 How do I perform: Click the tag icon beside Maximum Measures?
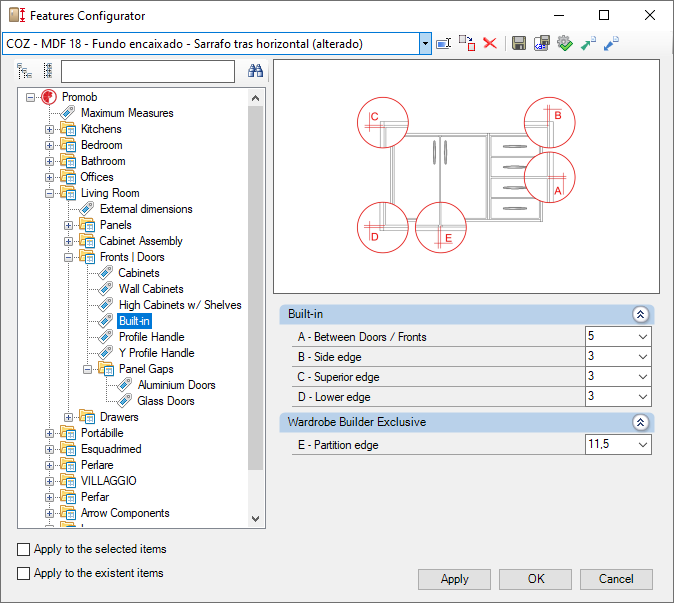67,113
